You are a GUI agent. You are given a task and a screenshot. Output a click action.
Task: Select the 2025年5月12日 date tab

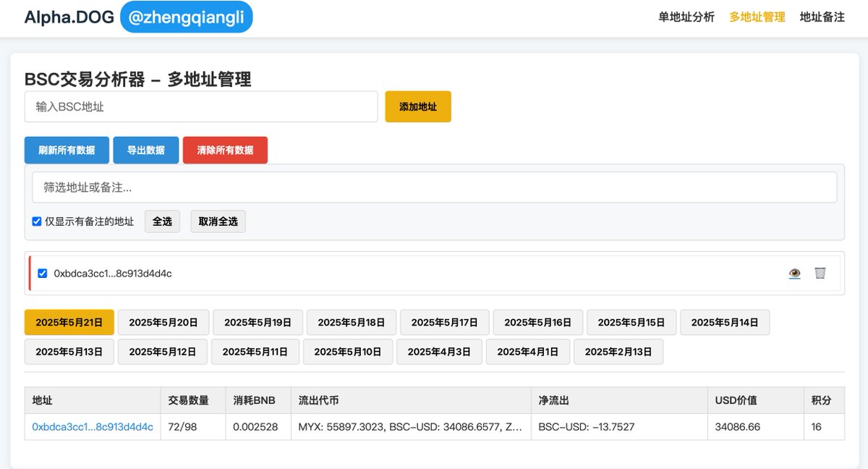coord(163,352)
